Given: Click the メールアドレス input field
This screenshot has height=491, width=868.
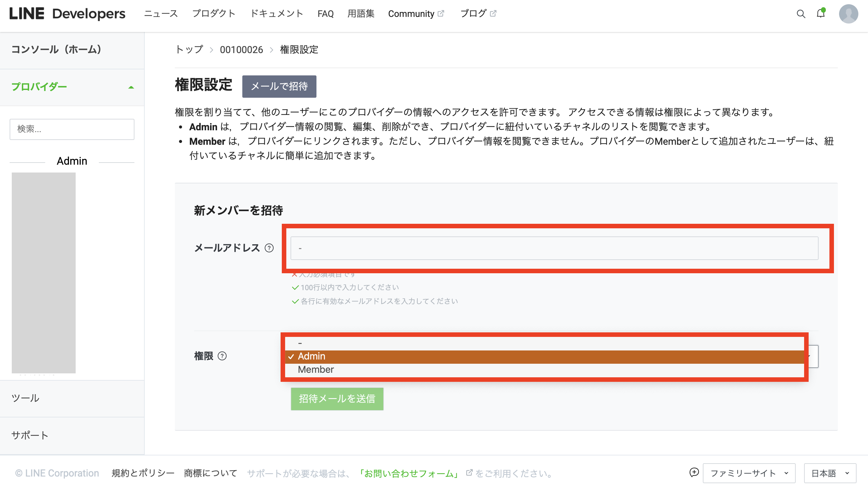Looking at the screenshot, I should 554,248.
